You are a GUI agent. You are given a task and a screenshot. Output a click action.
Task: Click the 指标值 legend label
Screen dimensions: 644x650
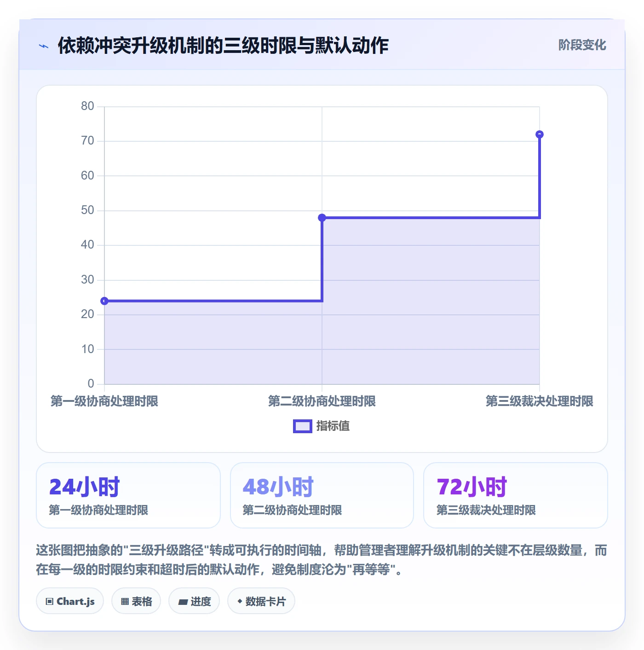333,426
